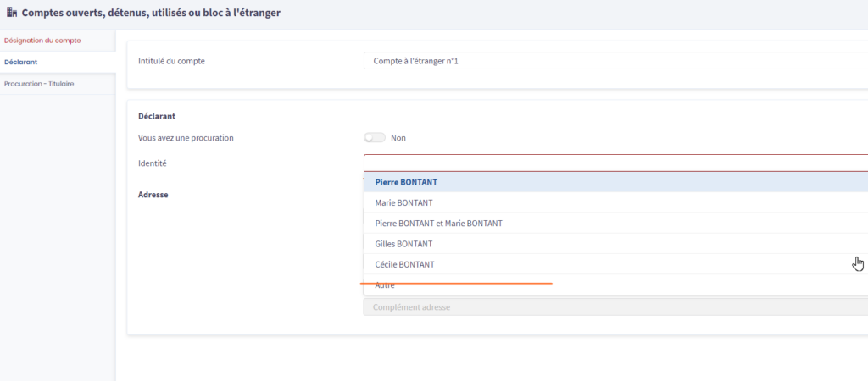Viewport: 868px width, 381px height.
Task: Switch to the 'Déclarant' sidebar tab
Action: point(21,62)
